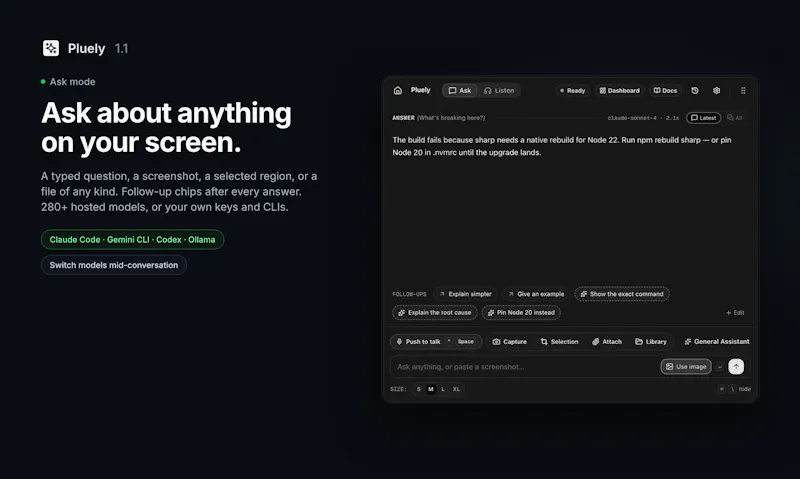Show All answers in conversation
Viewport: 800px width, 479px height.
pyautogui.click(x=735, y=118)
